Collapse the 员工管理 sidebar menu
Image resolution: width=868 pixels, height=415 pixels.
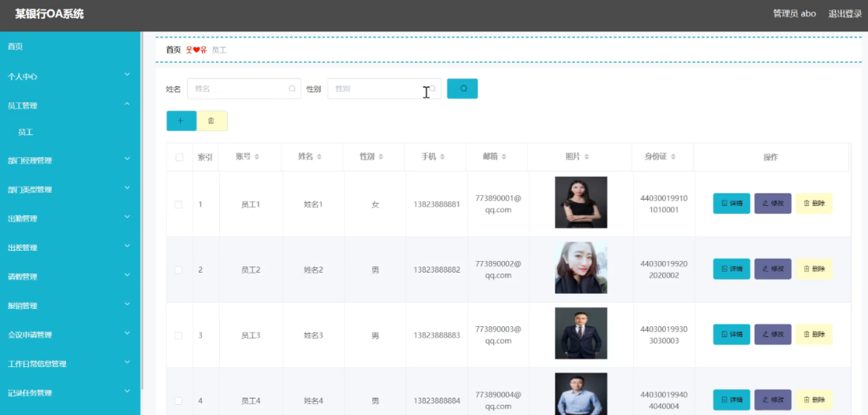(70, 105)
